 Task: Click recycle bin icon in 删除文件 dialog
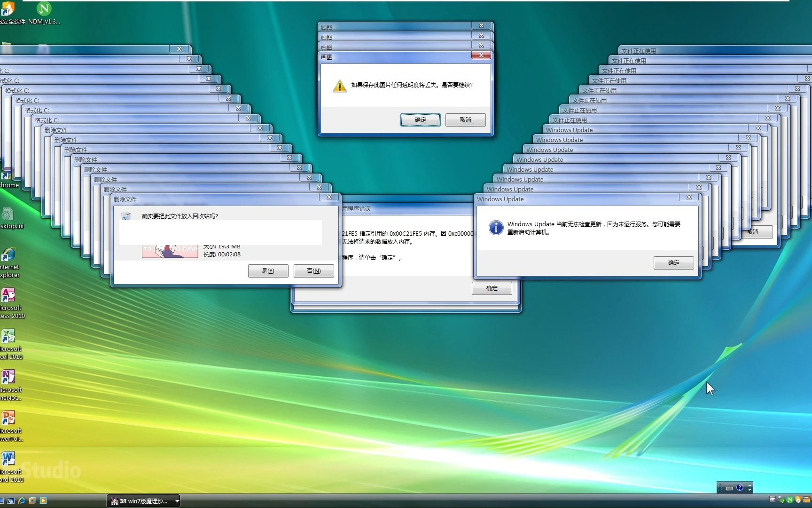126,216
